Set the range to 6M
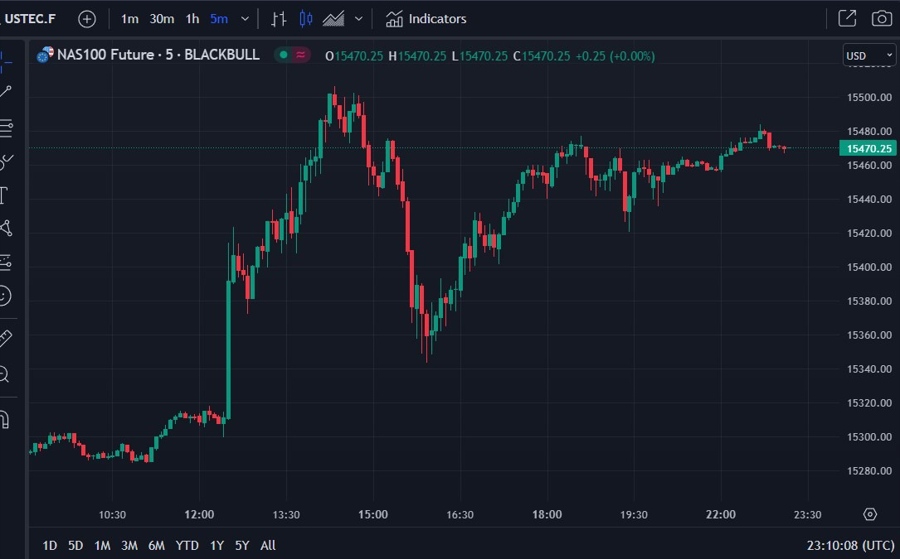The width and height of the screenshot is (900, 559). (x=156, y=545)
